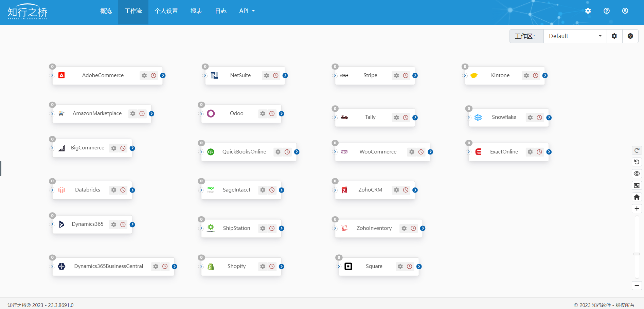Select the Square connector label
This screenshot has width=644, height=309.
click(374, 266)
